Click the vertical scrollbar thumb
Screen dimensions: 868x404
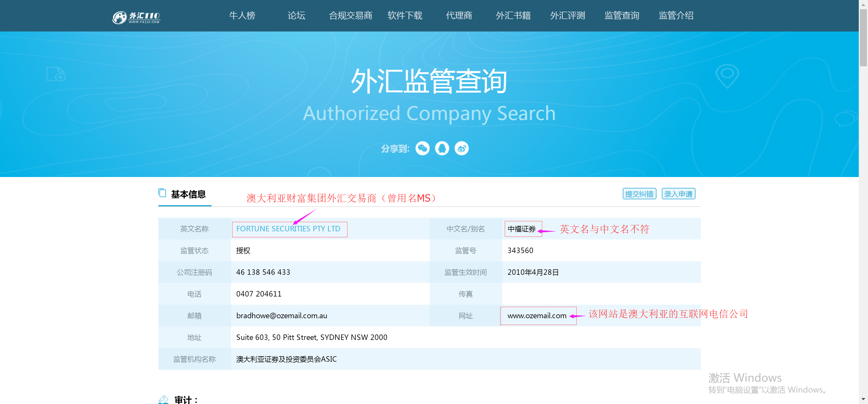click(x=863, y=37)
